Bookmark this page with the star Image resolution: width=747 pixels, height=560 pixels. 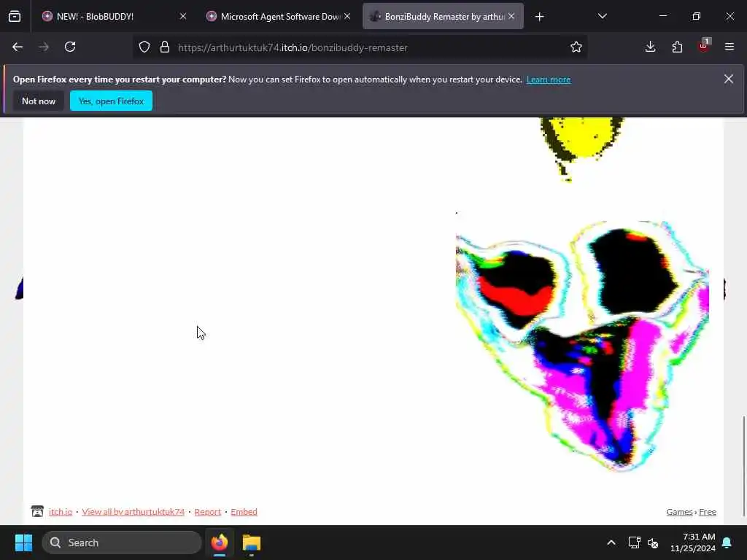coord(576,47)
